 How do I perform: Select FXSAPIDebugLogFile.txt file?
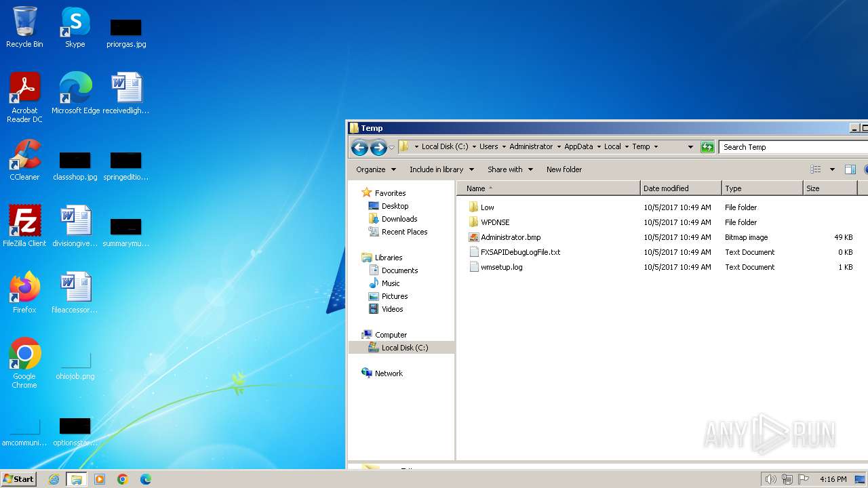[x=520, y=252]
